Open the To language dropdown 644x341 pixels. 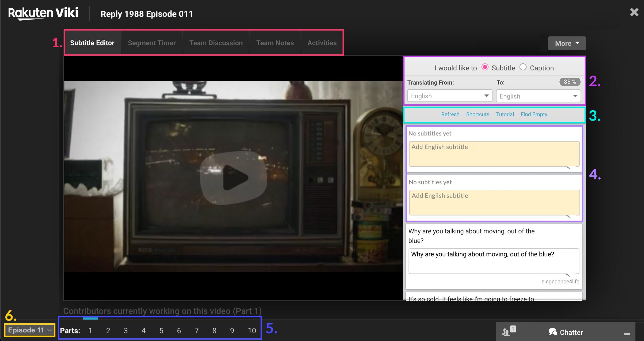[x=538, y=96]
